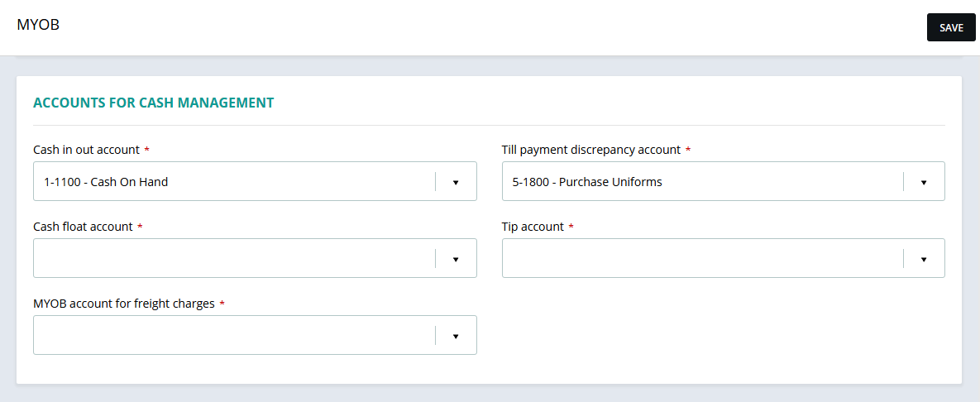Click the 'Cash float account' label
The height and width of the screenshot is (402, 980).
point(83,227)
